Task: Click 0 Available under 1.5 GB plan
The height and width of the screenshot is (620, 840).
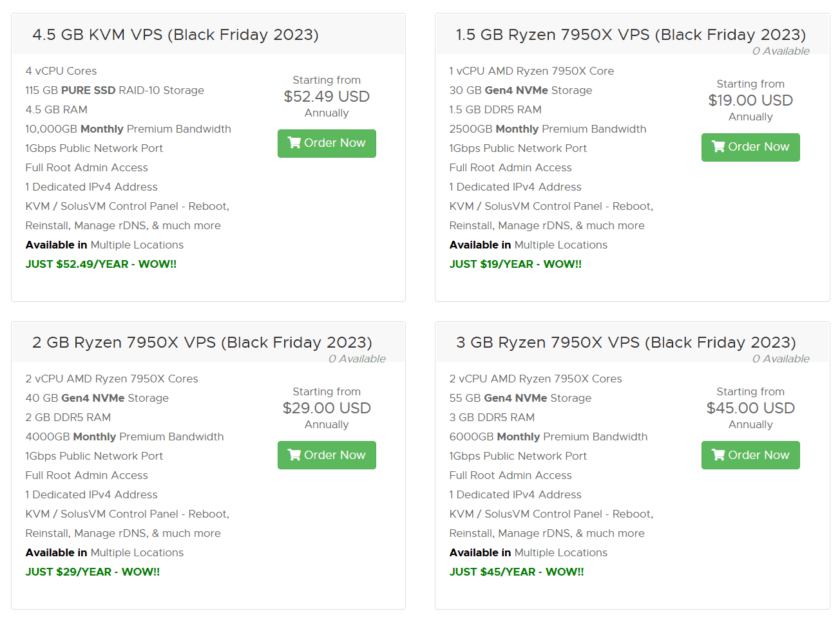Action: [x=781, y=52]
